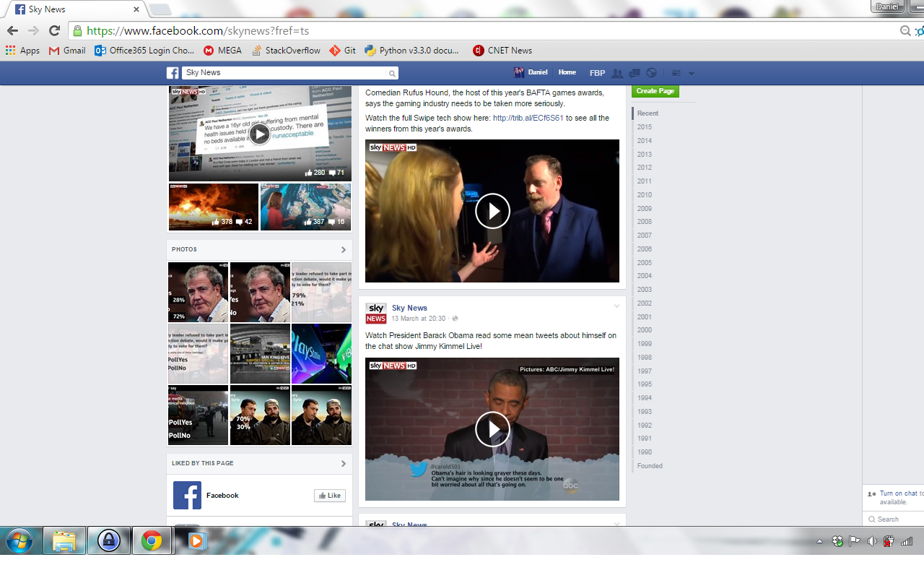Click the Windows Start button
924x578 pixels.
coord(19,540)
